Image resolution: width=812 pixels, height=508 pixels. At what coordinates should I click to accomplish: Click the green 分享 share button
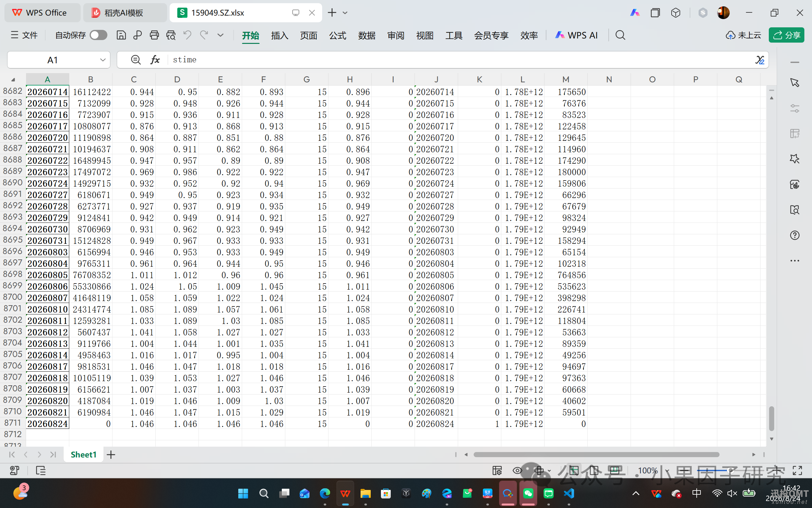[x=787, y=35]
